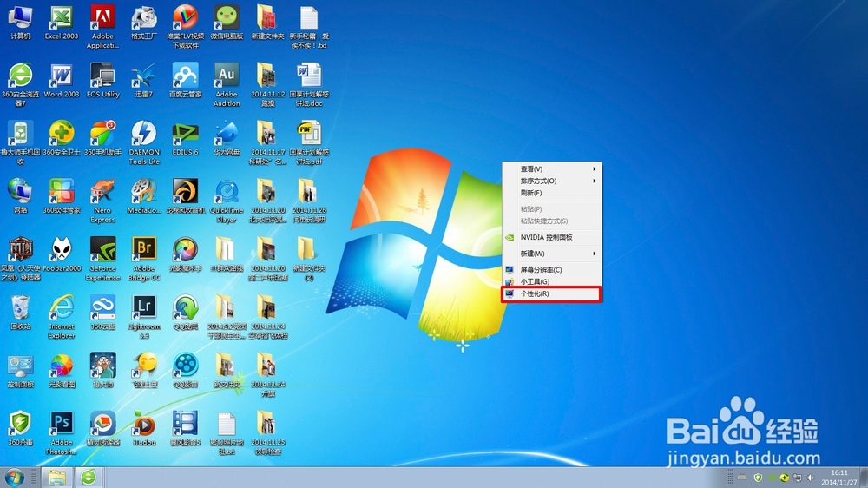Select the iTudou shortcut
Screen dimensions: 868x488
(x=144, y=429)
